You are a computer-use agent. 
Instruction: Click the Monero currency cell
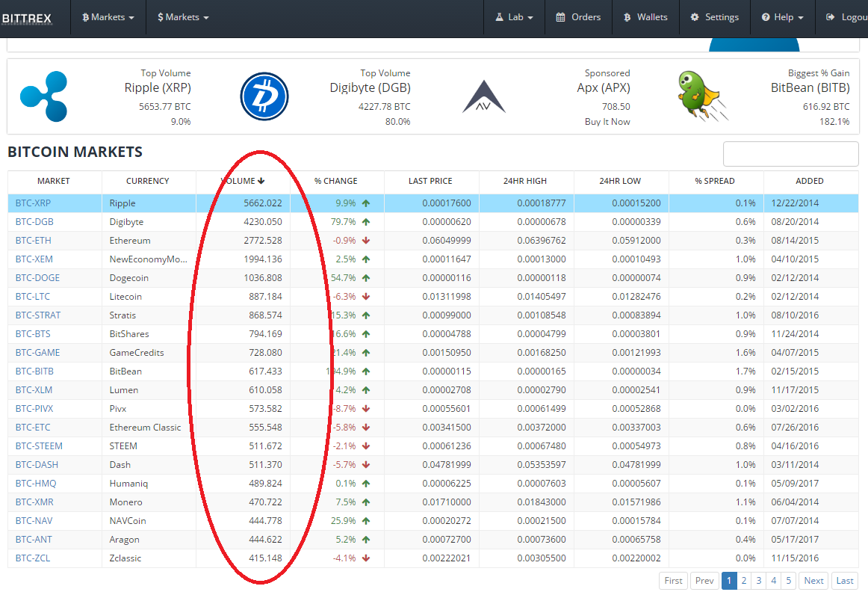point(149,502)
